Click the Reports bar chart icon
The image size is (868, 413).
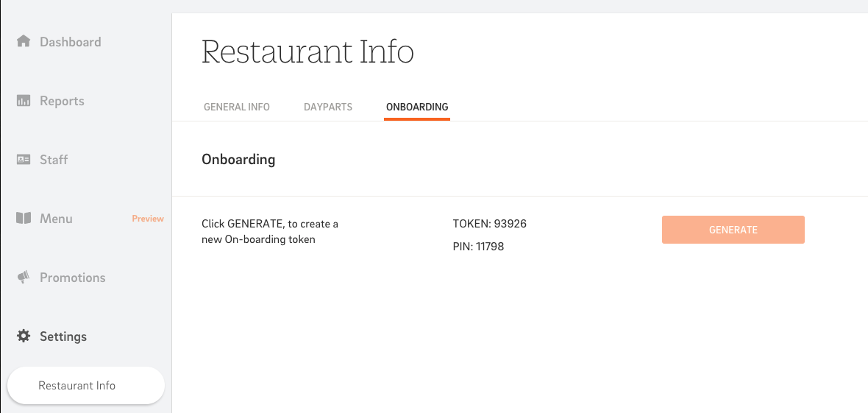24,101
